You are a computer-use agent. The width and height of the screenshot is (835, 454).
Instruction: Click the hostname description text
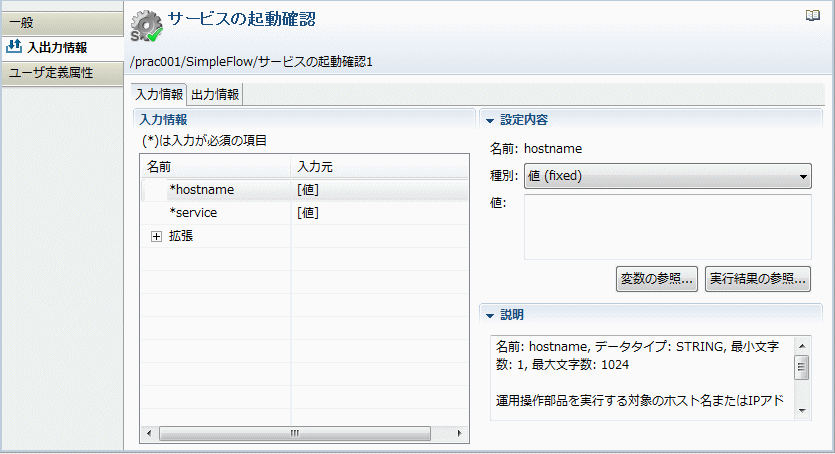tap(641, 377)
